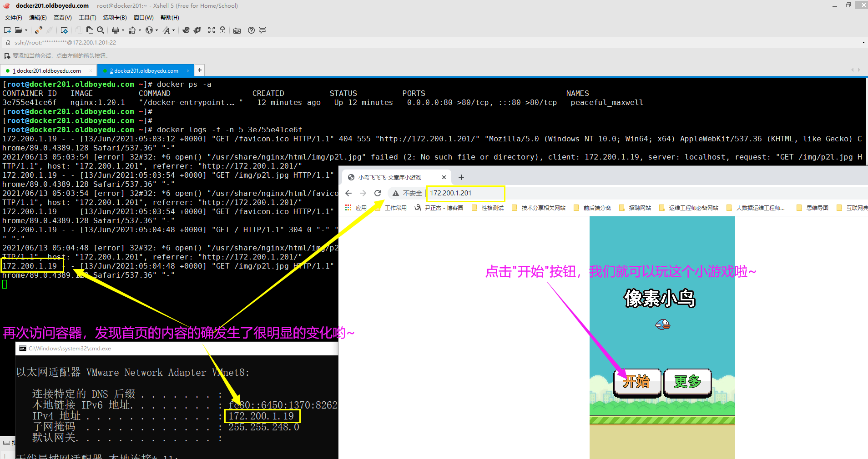Click the padlock Lock screen icon
This screenshot has width=868, height=459.
click(x=222, y=30)
